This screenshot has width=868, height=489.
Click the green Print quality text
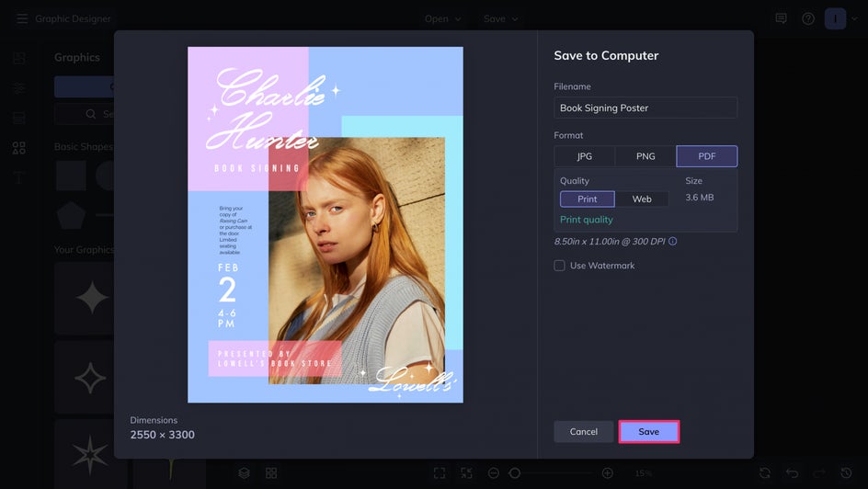(x=587, y=220)
